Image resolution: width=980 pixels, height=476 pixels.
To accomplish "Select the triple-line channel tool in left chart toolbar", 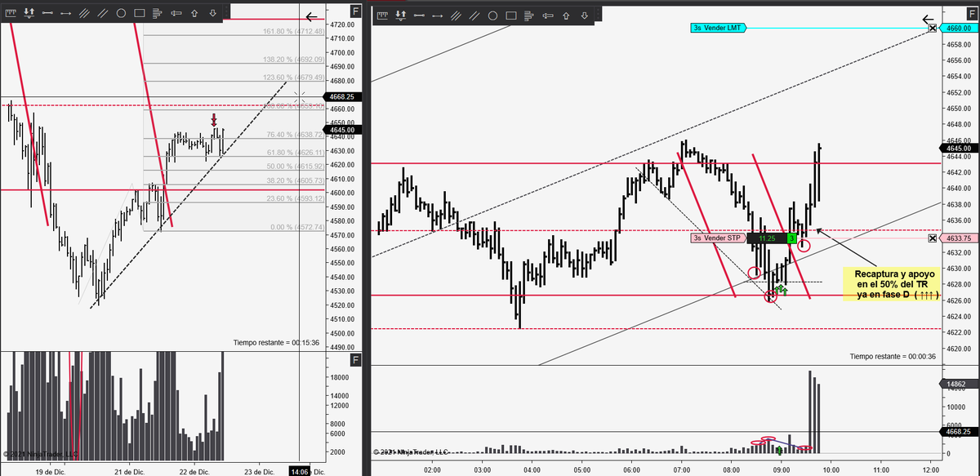I will point(84,13).
